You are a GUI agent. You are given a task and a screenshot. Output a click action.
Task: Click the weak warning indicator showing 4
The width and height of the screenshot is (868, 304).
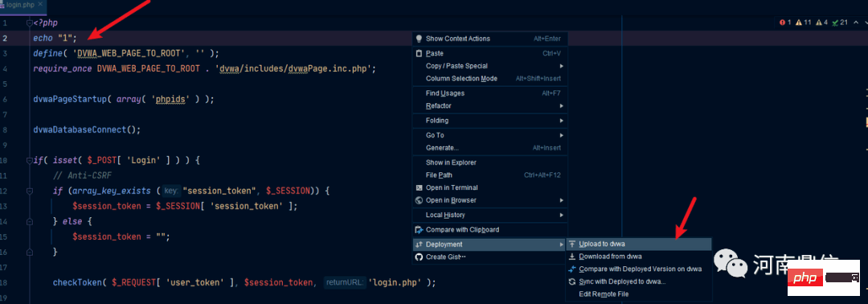click(x=822, y=23)
